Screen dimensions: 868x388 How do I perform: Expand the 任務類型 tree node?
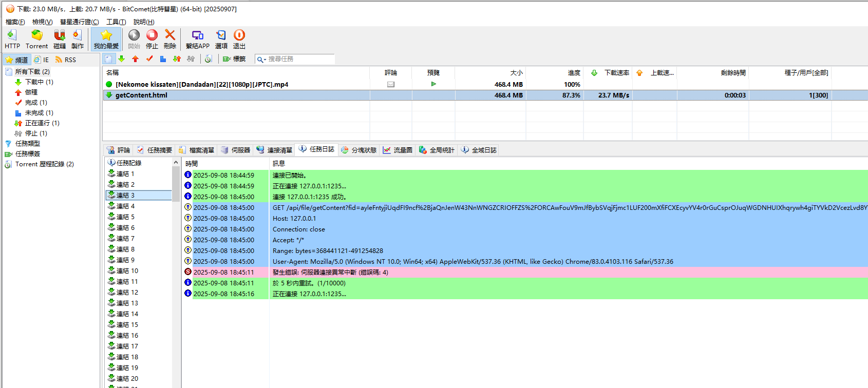click(27, 144)
